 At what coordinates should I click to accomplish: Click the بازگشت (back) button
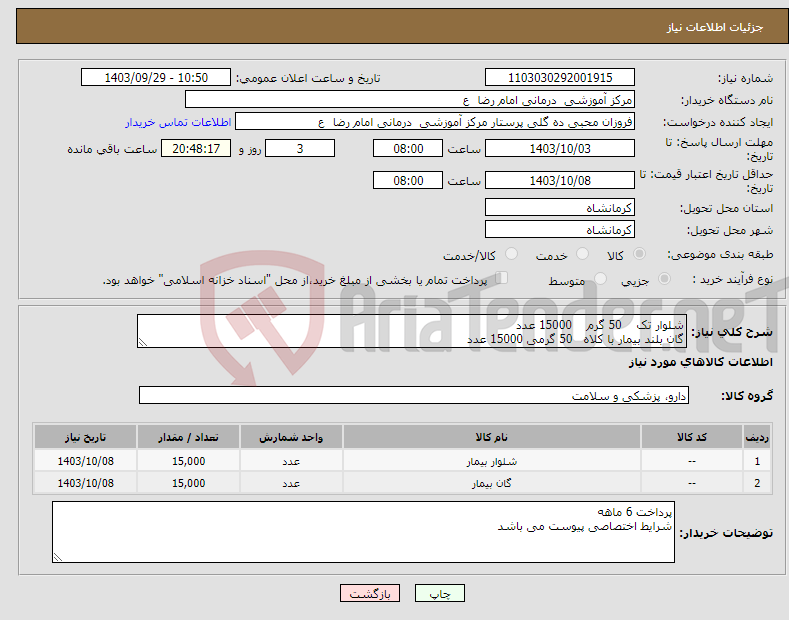(370, 594)
